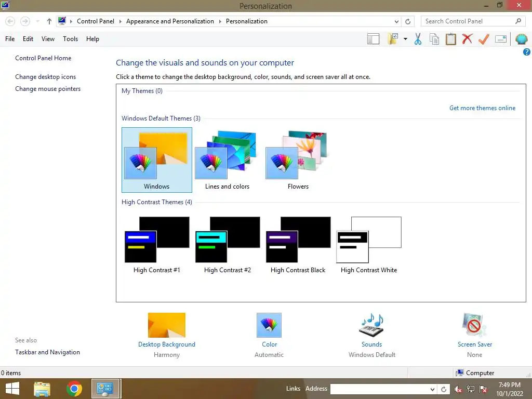532x399 pixels.
Task: Expand arrow after Appearance and Personalization breadcrumb
Action: 220,21
